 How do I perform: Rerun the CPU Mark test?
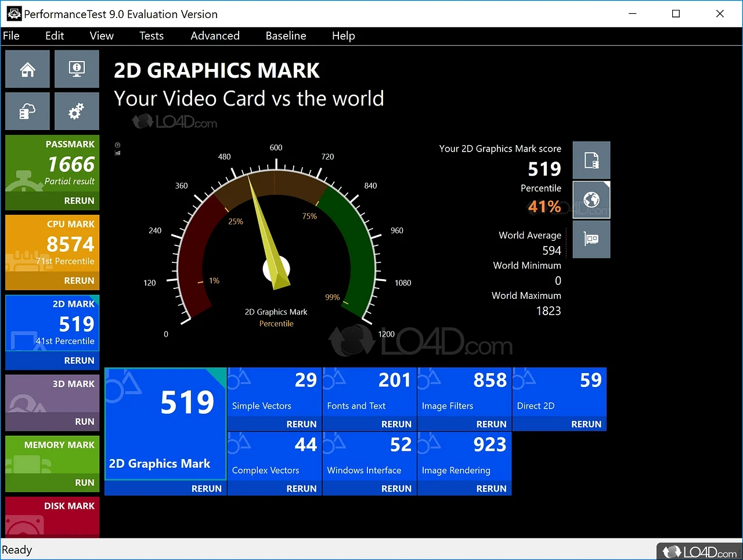point(79,281)
